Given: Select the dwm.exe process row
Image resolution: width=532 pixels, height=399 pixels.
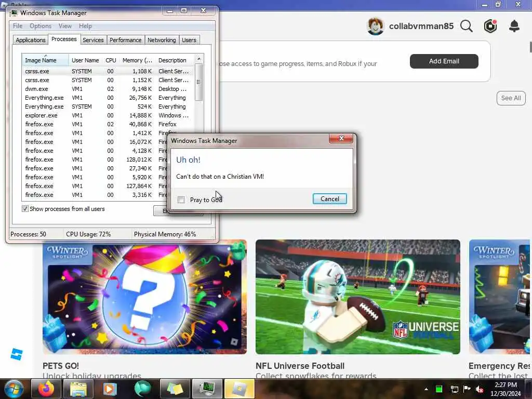Looking at the screenshot, I should 108,89.
